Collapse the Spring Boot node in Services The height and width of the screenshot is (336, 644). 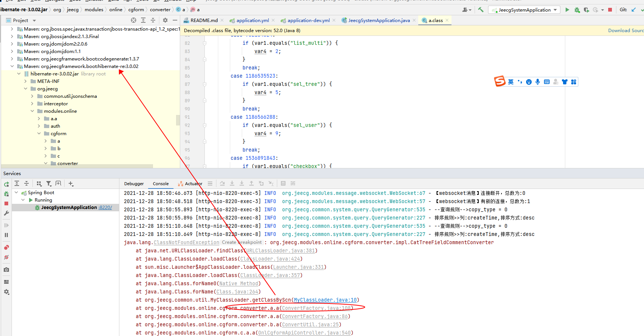16,193
